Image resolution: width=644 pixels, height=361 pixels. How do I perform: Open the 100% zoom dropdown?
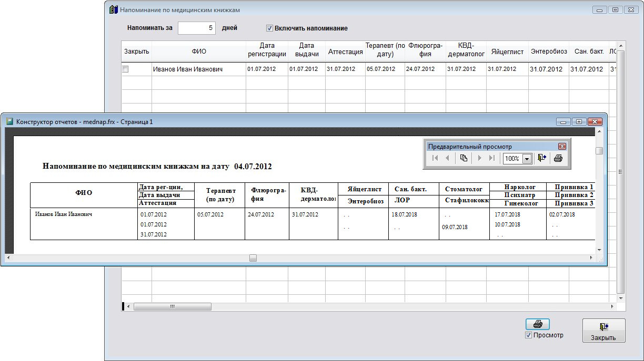[527, 159]
